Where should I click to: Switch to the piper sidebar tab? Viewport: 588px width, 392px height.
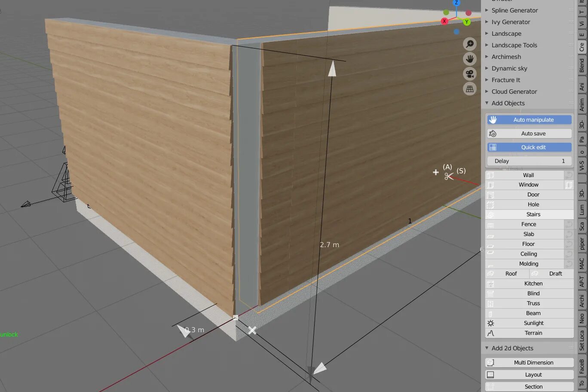582,243
